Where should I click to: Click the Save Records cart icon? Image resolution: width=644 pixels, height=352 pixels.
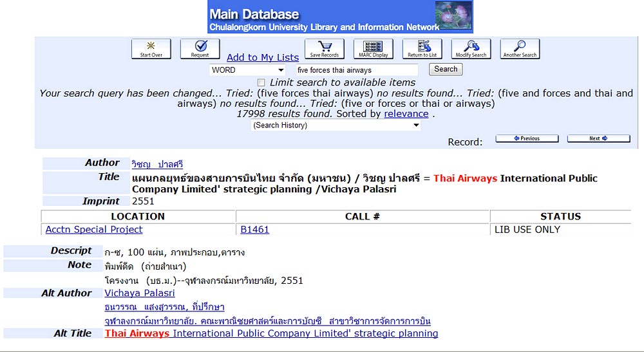[x=325, y=49]
